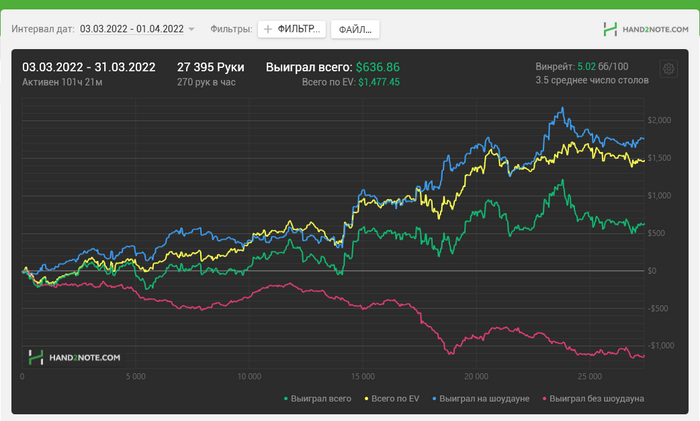This screenshot has width=700, height=421.
Task: Click the chart header date 03.03.2022 - 31.03.2022
Action: coord(89,67)
